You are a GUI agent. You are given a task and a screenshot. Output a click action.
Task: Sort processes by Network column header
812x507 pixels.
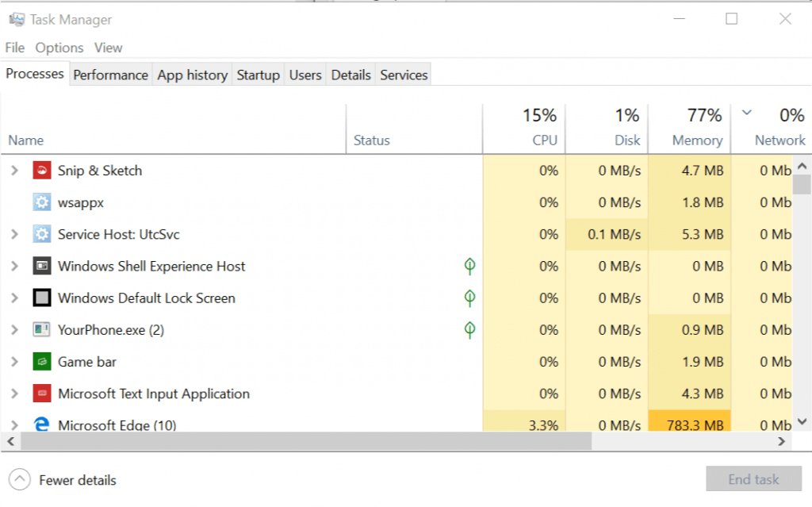(771, 129)
